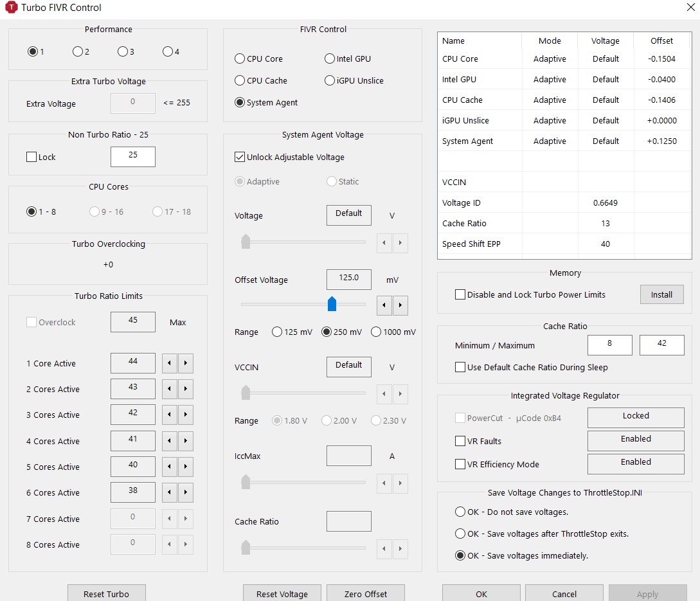The height and width of the screenshot is (601, 700).
Task: Click left arrow under Offset Voltage slider
Action: coord(384,305)
